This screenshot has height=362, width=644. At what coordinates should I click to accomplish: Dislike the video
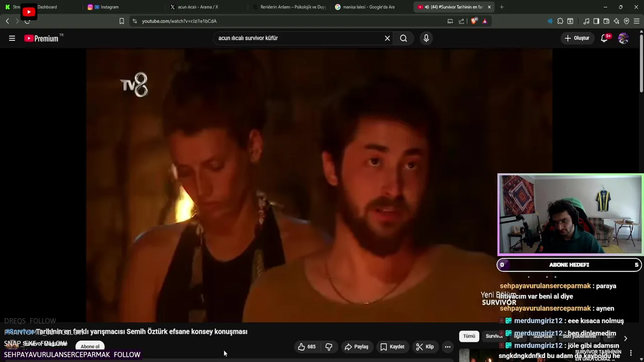coord(329,347)
